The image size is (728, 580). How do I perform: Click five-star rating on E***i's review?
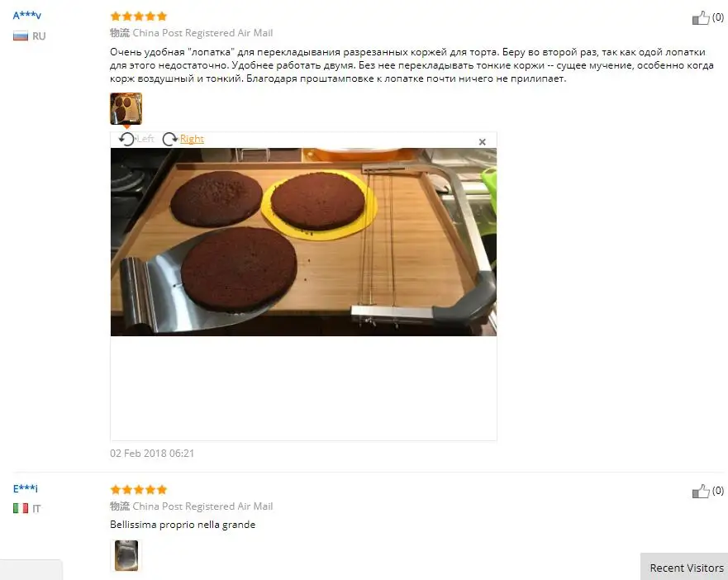coord(138,489)
